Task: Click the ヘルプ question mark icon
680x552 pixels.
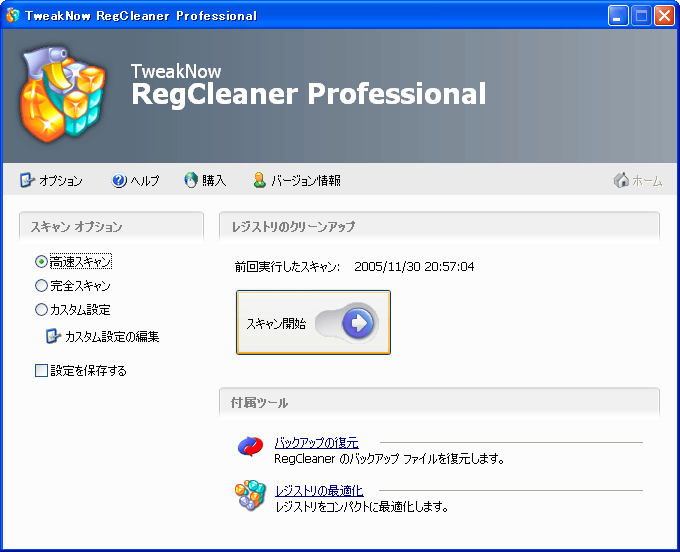Action: 119,180
